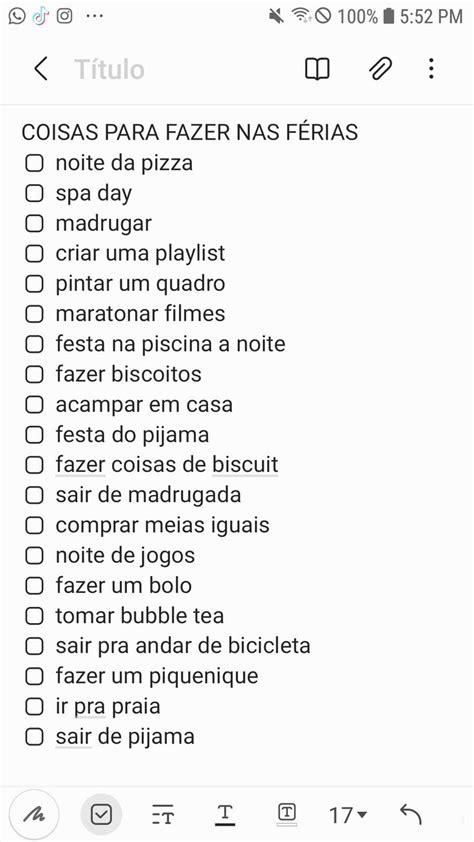474x842 pixels.
Task: Check the 'noite da pizza' checkbox
Action: [34, 163]
